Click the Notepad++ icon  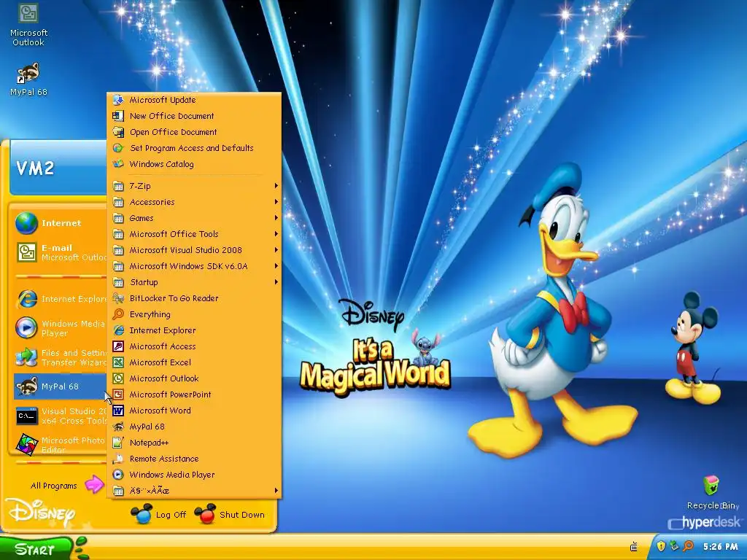click(118, 443)
